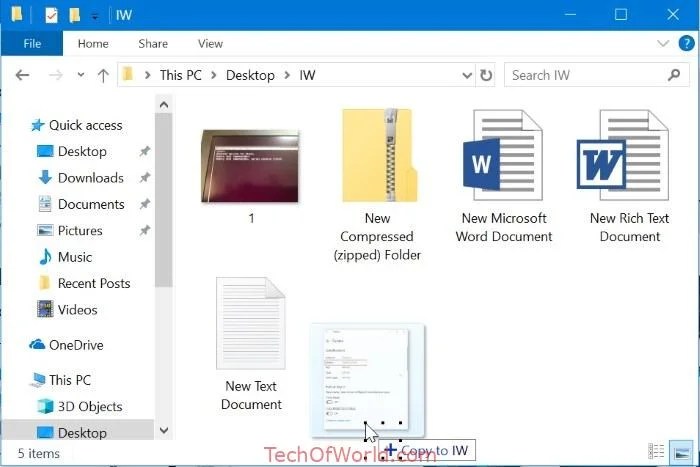The height and width of the screenshot is (467, 700).
Task: Click the chevron after Desktop in path
Action: point(287,75)
